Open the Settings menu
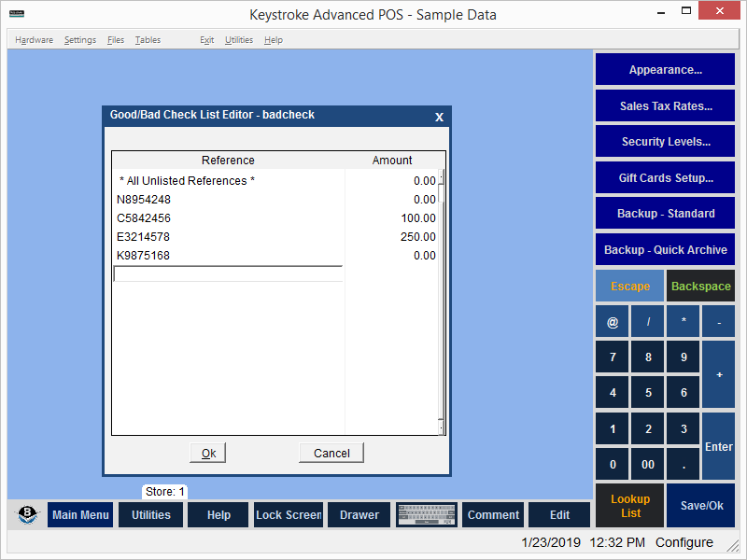 pyautogui.click(x=80, y=40)
